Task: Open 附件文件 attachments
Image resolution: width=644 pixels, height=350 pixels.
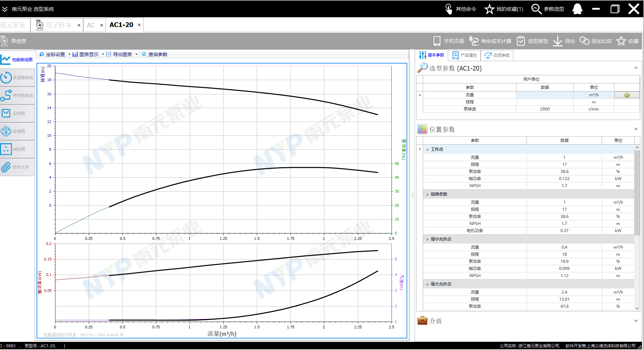Action: (x=17, y=167)
